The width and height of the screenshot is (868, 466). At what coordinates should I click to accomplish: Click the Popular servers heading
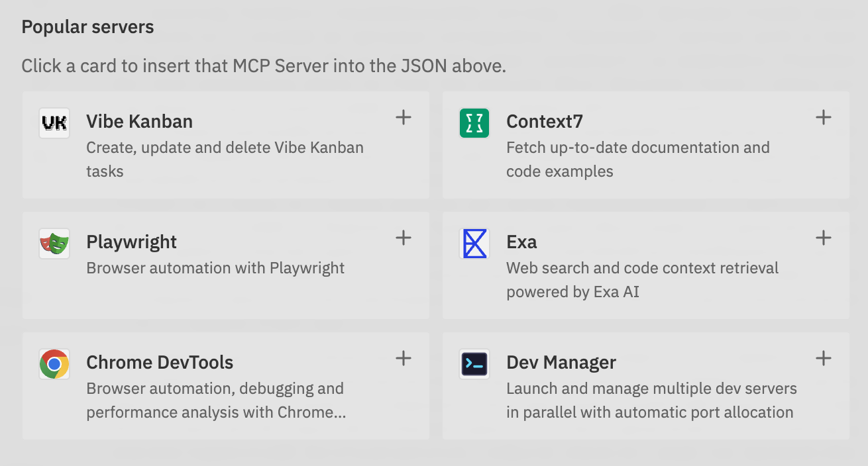pos(87,26)
